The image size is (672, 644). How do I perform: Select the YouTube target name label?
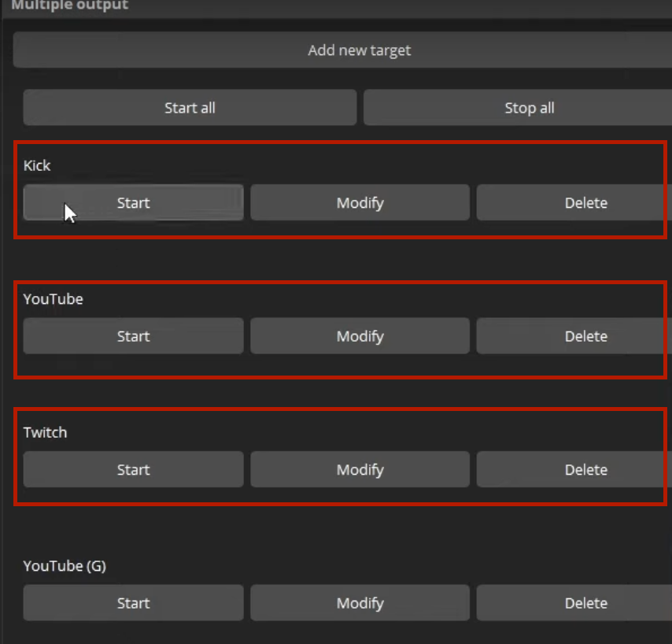(53, 299)
